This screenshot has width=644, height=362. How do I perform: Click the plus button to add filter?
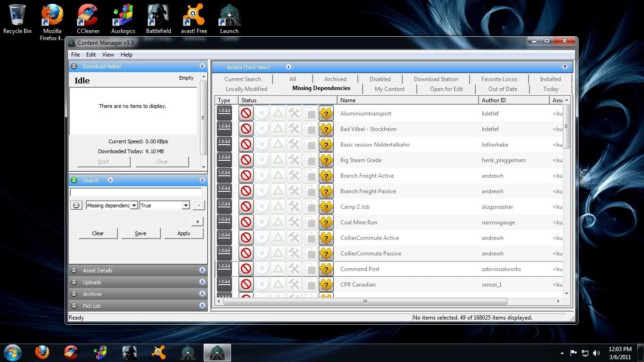[x=198, y=222]
